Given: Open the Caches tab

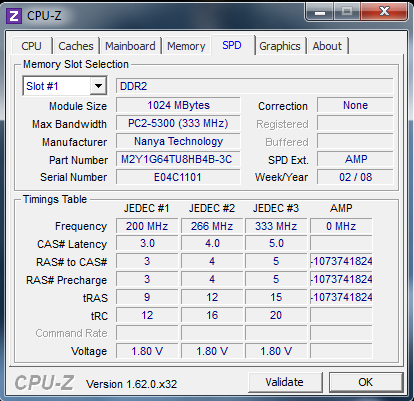Looking at the screenshot, I should pos(76,46).
